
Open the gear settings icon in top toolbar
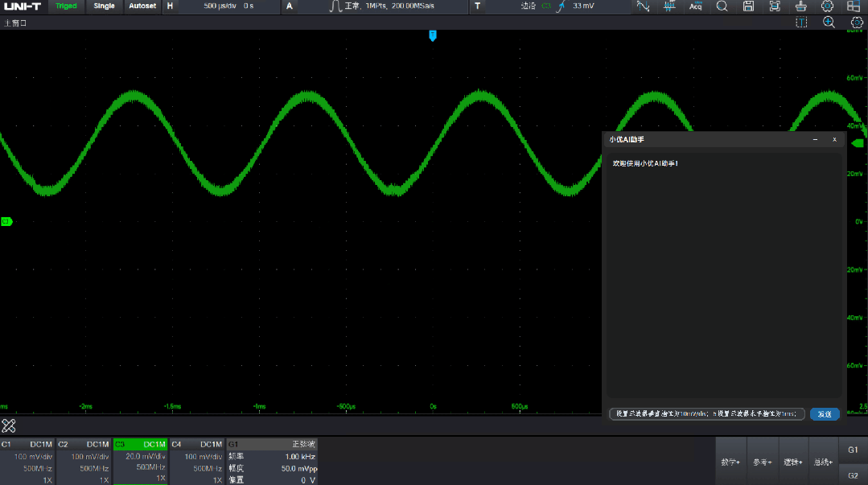[x=827, y=6]
